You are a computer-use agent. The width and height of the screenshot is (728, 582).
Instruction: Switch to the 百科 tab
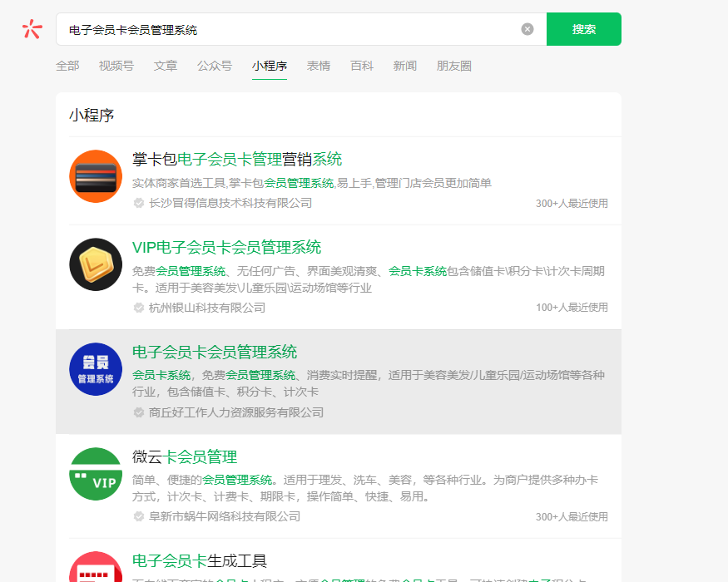[362, 66]
